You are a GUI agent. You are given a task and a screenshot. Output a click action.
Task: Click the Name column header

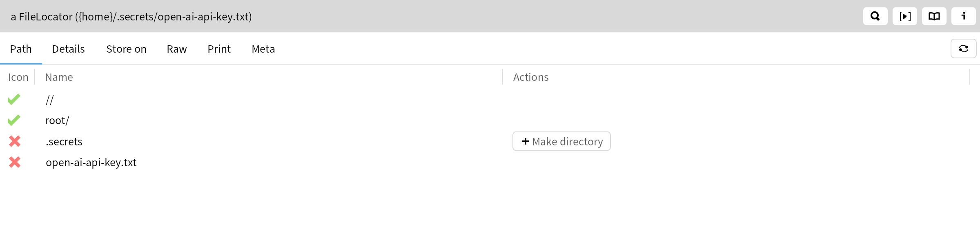point(59,77)
